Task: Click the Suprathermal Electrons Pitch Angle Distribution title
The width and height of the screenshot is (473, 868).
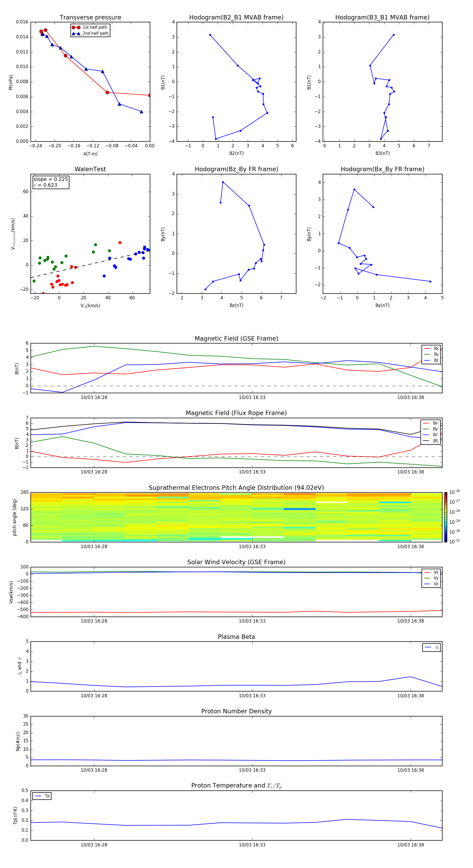Action: coord(236,488)
